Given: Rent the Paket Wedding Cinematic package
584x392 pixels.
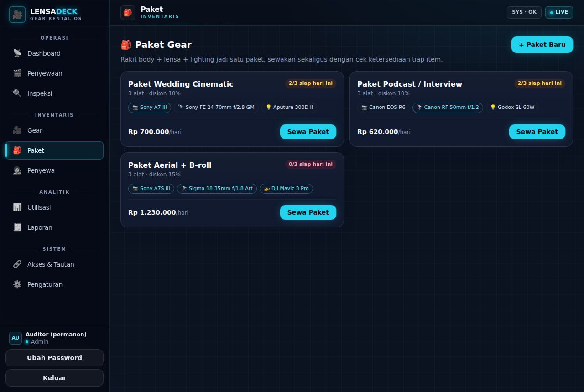Looking at the screenshot, I should pos(308,132).
